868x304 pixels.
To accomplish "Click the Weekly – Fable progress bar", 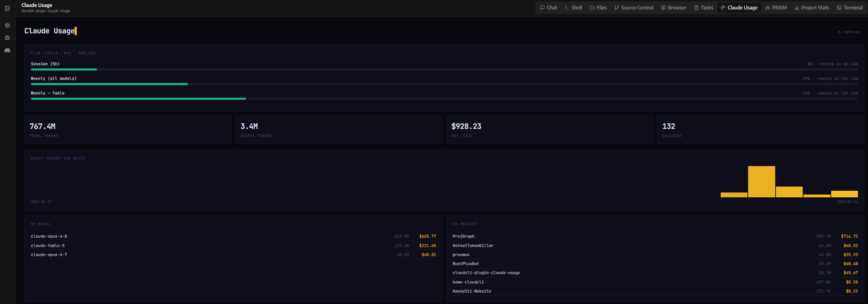I will [x=444, y=99].
